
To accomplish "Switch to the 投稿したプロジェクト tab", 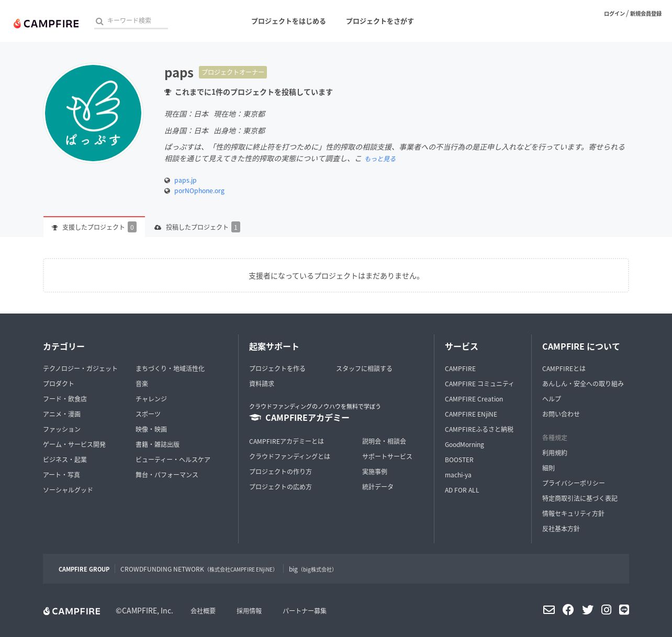I will click(197, 227).
